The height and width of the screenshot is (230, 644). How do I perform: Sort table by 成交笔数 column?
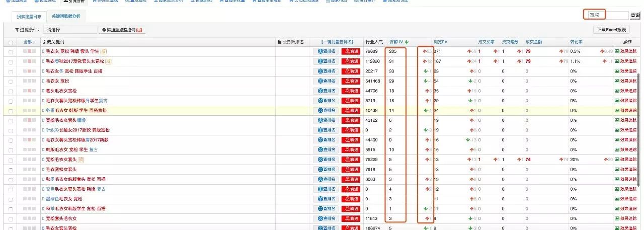(x=510, y=42)
